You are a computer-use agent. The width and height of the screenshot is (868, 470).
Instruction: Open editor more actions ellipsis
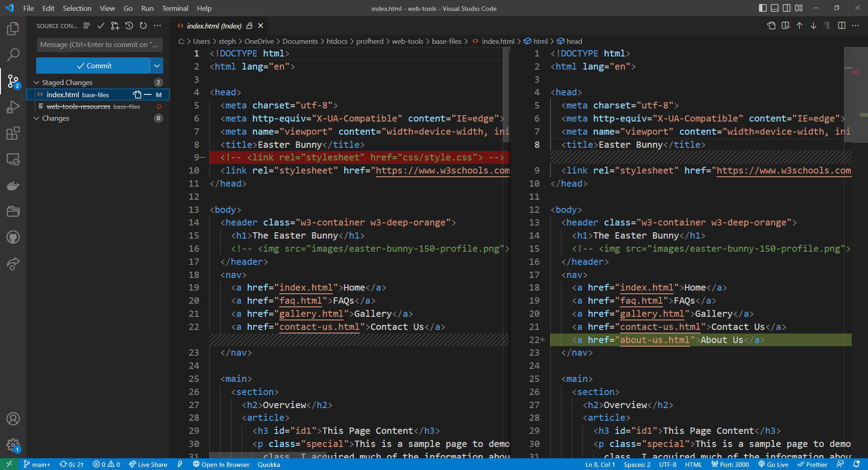click(x=855, y=26)
